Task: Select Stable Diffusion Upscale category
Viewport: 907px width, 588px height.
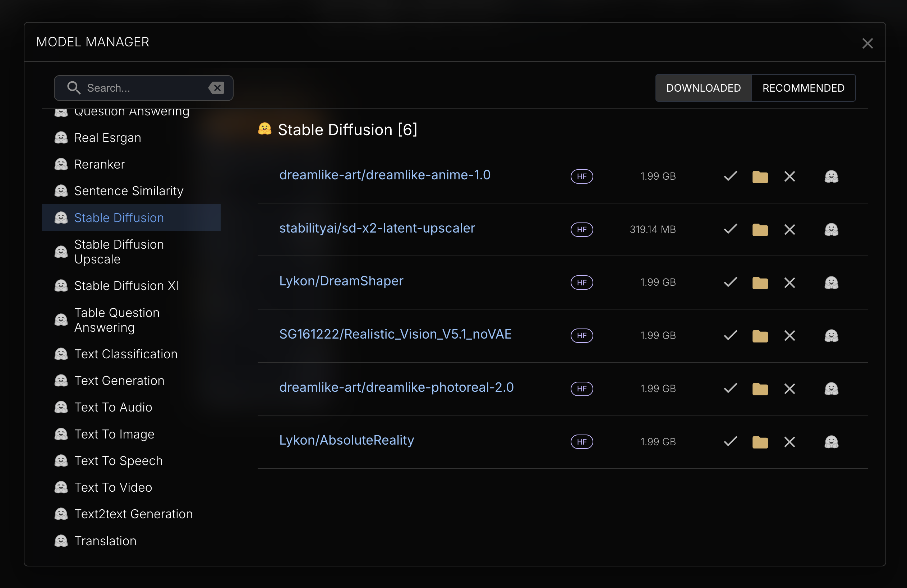Action: tap(131, 252)
